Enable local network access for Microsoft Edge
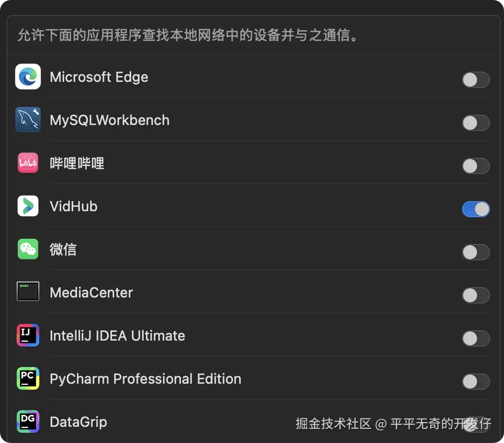 pos(475,80)
